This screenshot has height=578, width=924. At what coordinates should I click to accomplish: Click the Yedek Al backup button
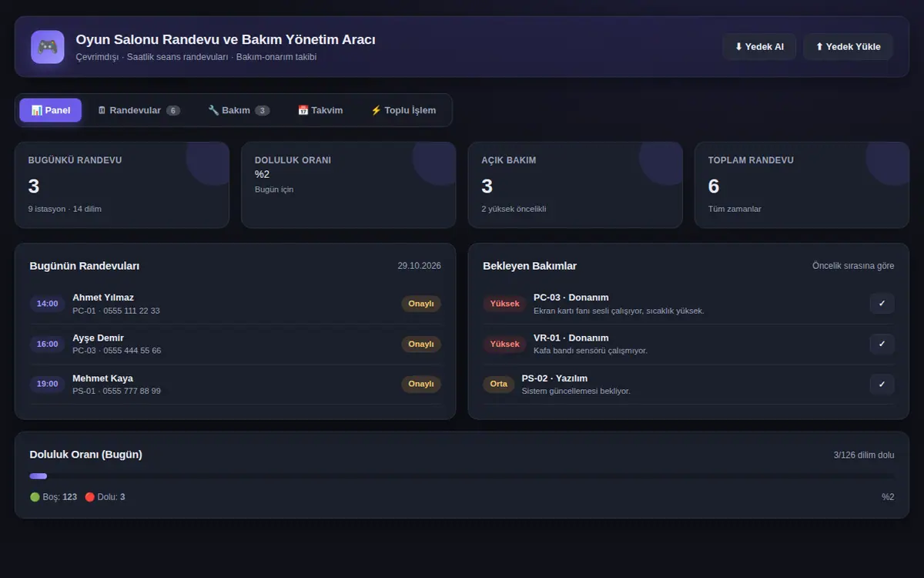coord(759,47)
